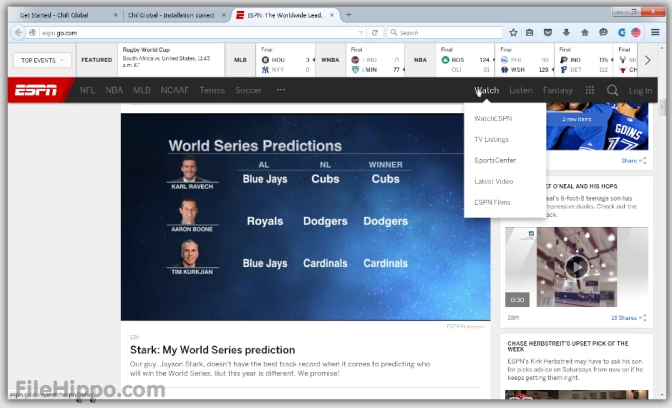Click the WNBA scoreboard label
The image size is (672, 408).
pos(330,60)
